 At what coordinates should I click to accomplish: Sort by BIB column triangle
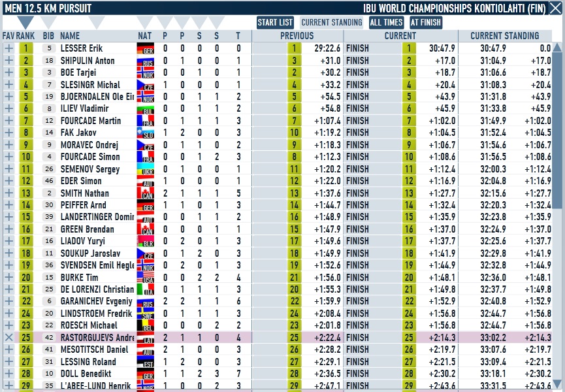click(48, 22)
